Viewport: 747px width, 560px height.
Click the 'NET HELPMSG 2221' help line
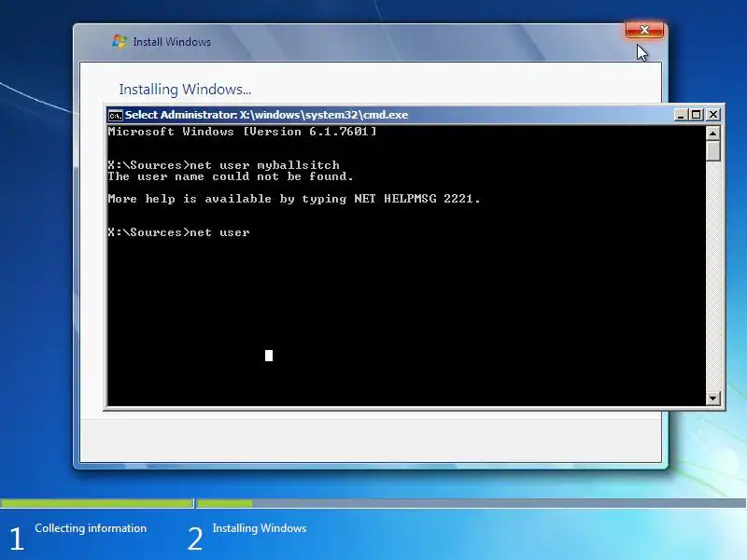point(294,199)
